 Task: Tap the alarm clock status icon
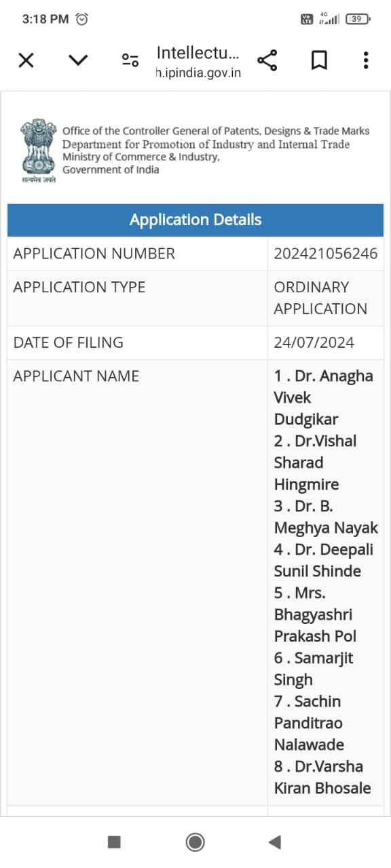81,19
